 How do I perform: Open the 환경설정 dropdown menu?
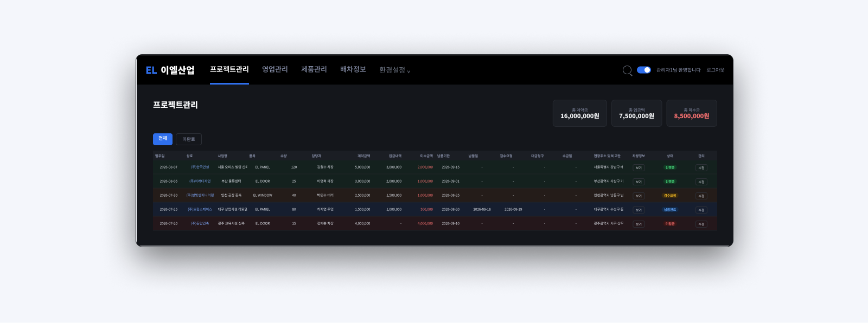pyautogui.click(x=394, y=70)
